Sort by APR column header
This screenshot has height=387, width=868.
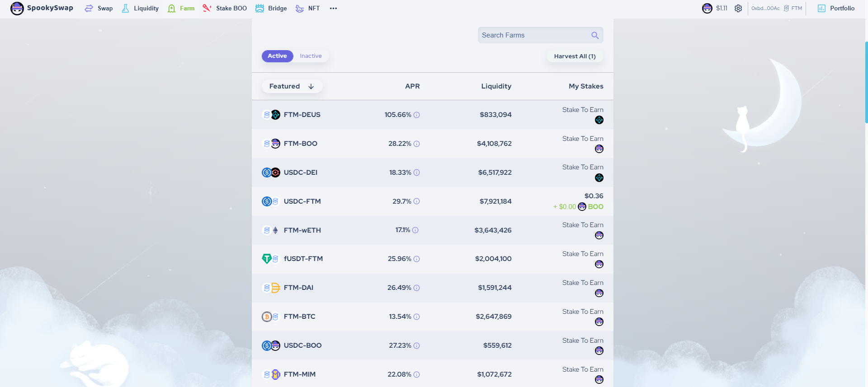(412, 86)
